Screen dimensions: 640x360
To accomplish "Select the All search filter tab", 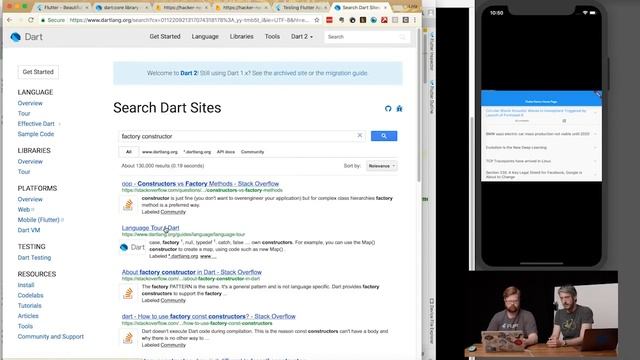I will tap(129, 152).
